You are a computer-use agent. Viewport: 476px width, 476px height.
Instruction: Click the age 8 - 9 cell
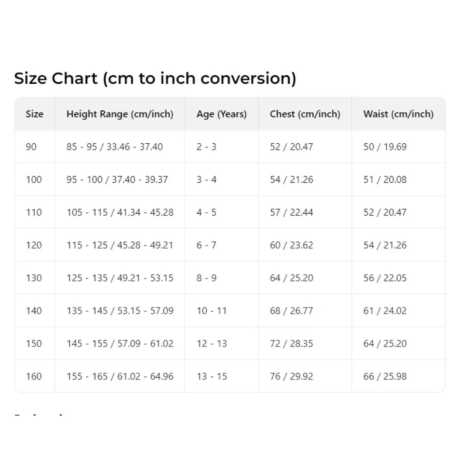coord(206,278)
